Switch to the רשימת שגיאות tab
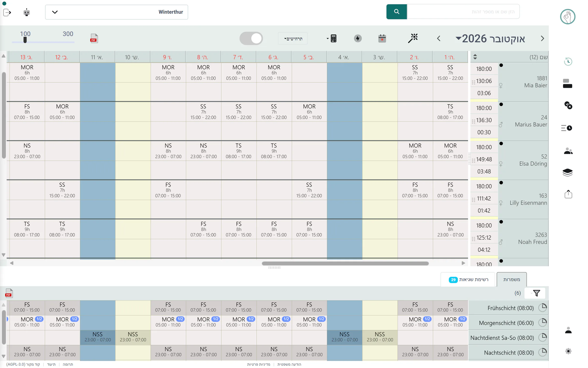The width and height of the screenshot is (588, 368). pyautogui.click(x=468, y=279)
